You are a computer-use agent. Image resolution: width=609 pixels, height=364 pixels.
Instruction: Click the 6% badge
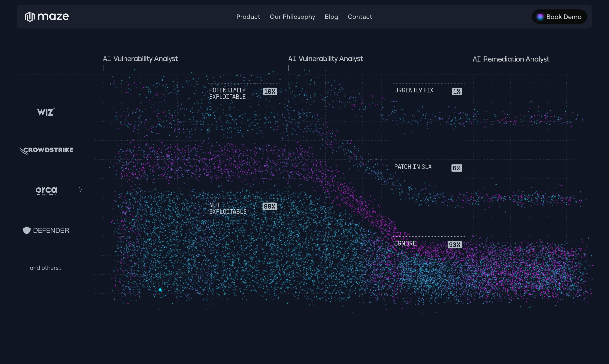[x=457, y=168]
